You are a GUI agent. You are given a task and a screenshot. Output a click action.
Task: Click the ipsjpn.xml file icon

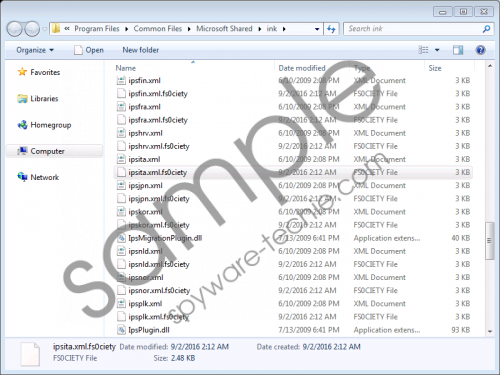(121, 185)
